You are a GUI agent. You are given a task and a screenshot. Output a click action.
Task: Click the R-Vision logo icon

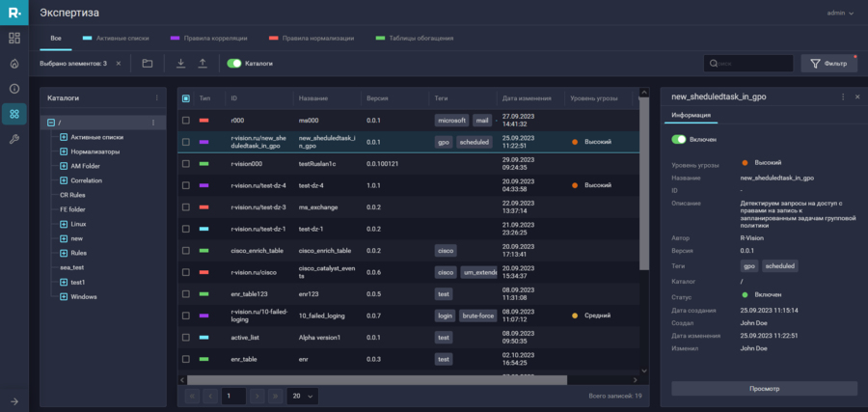tap(14, 13)
